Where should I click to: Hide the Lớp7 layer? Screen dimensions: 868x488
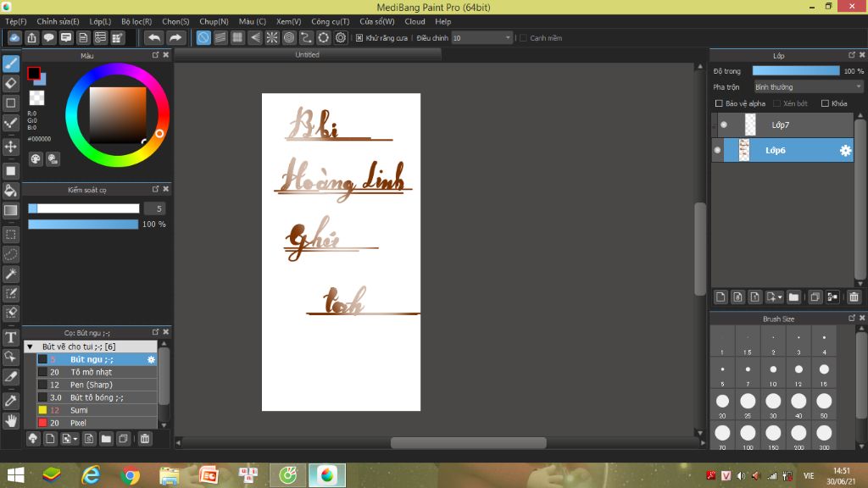[x=724, y=125]
